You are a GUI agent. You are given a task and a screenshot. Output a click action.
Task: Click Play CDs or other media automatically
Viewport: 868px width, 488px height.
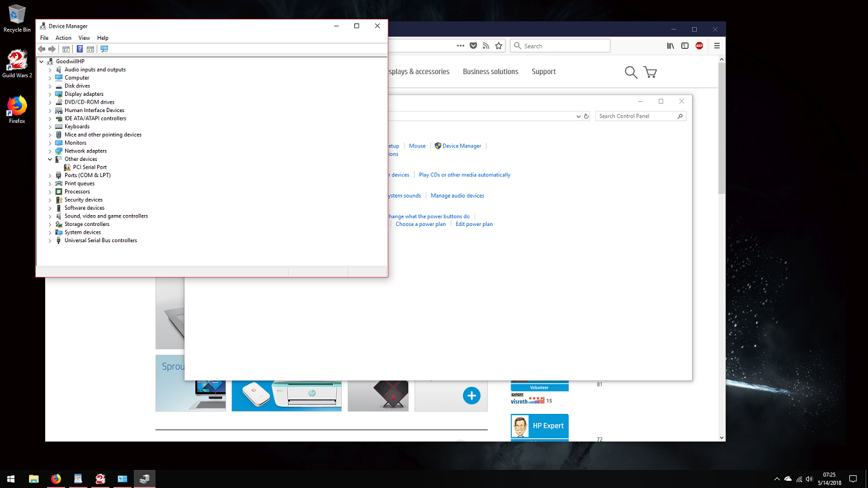pyautogui.click(x=465, y=175)
